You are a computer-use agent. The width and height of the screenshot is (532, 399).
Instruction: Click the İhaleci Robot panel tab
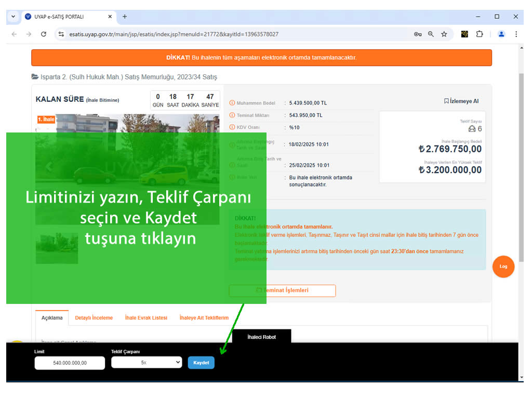click(262, 337)
